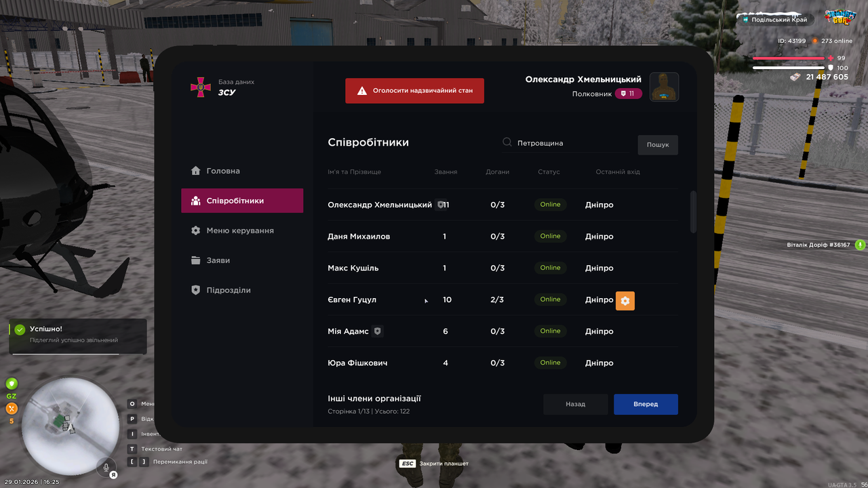Go back with the Назад button

[576, 404]
